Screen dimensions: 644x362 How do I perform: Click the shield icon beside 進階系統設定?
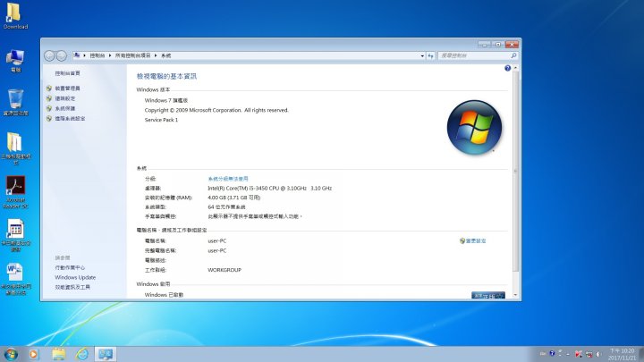[49, 118]
